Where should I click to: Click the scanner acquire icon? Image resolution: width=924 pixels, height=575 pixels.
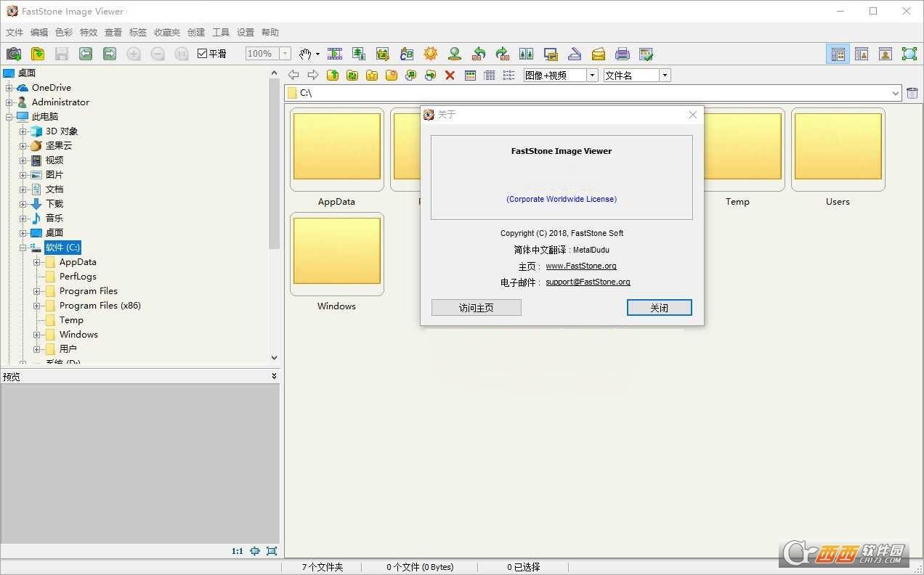point(575,54)
